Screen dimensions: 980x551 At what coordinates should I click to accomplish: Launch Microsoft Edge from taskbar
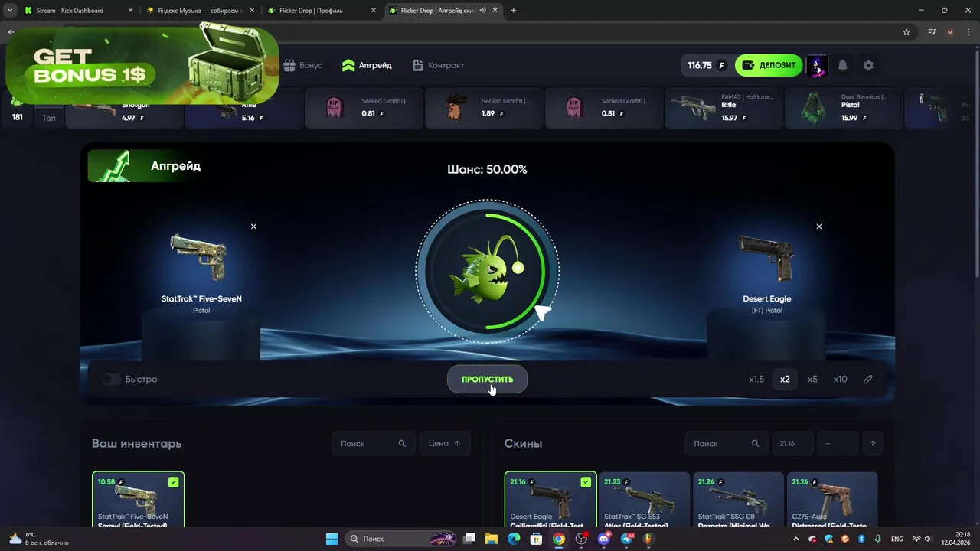pos(514,539)
